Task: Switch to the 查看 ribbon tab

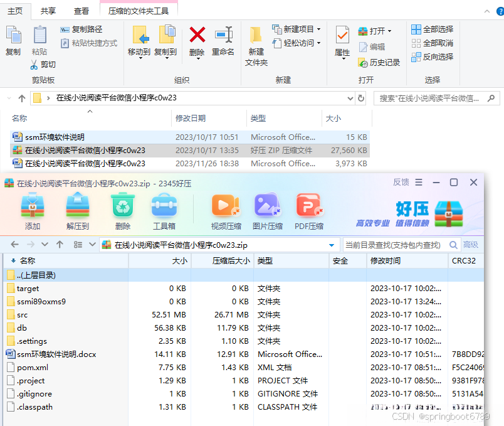Action: click(x=81, y=11)
